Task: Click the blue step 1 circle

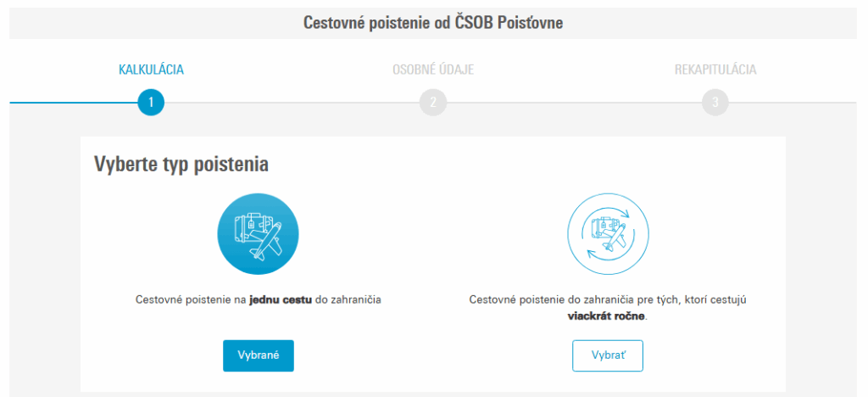Action: pos(151,103)
